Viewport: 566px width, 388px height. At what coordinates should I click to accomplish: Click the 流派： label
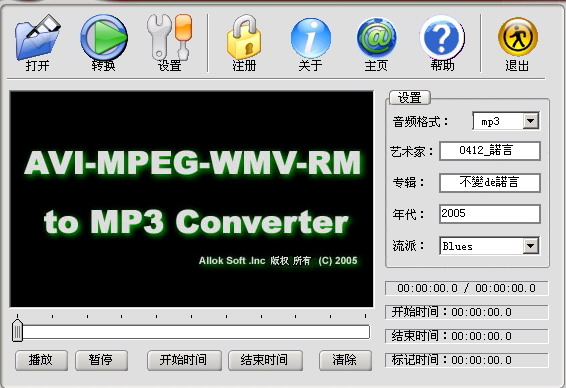408,246
